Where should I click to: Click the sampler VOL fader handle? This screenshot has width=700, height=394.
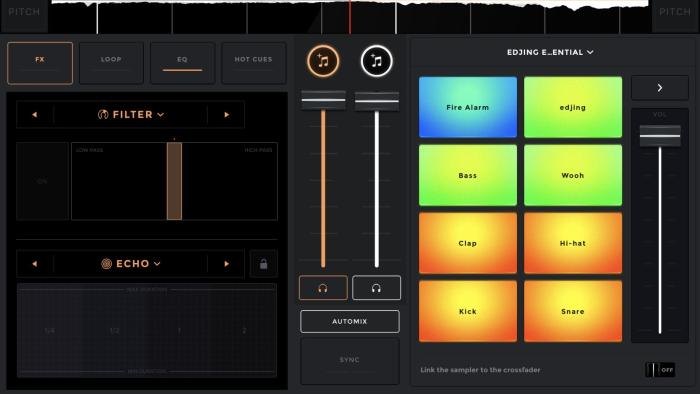(x=660, y=136)
